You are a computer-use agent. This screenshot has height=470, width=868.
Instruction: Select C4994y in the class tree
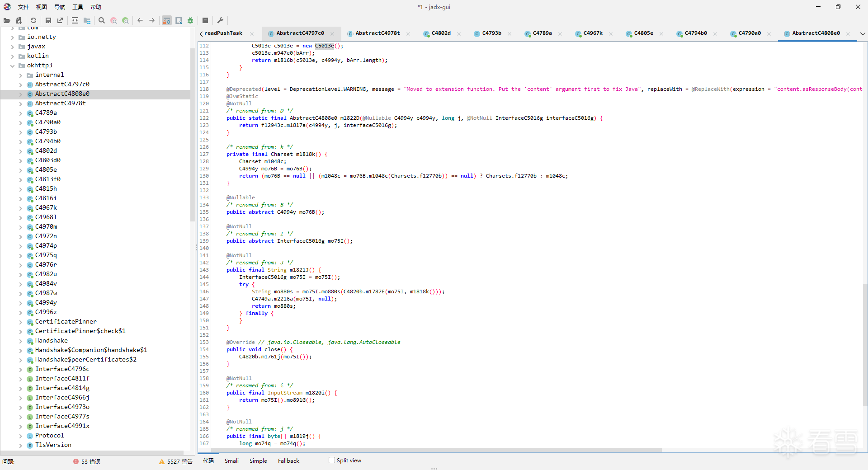[x=46, y=302]
